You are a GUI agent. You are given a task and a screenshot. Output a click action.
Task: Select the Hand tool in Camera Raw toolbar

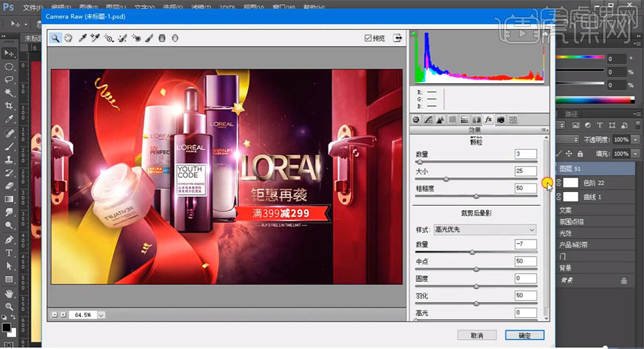coord(68,38)
